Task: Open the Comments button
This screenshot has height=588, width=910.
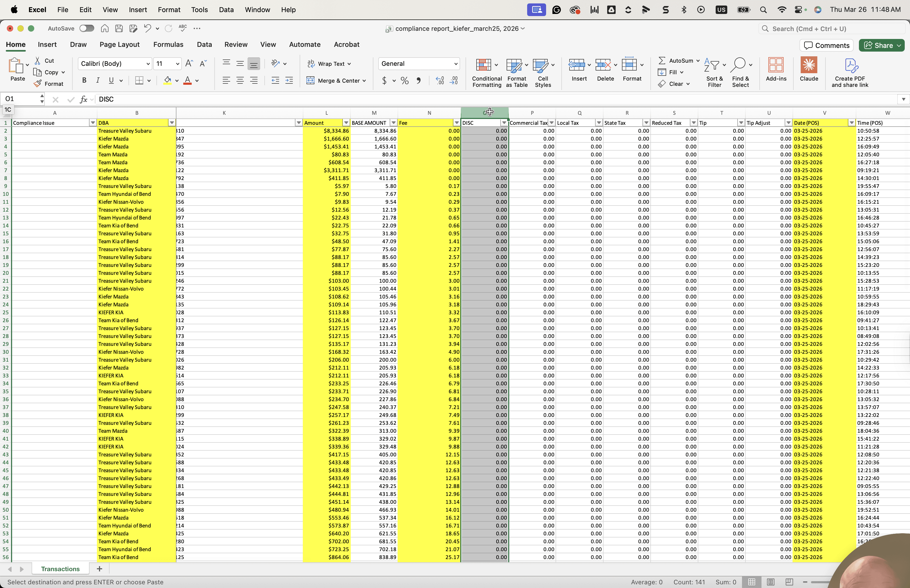Action: (x=826, y=46)
